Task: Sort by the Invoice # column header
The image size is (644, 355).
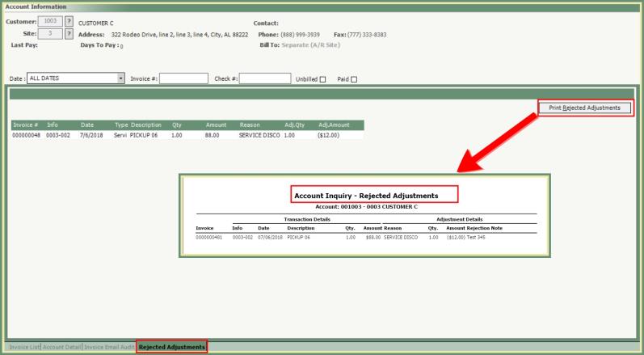Action: pos(26,125)
